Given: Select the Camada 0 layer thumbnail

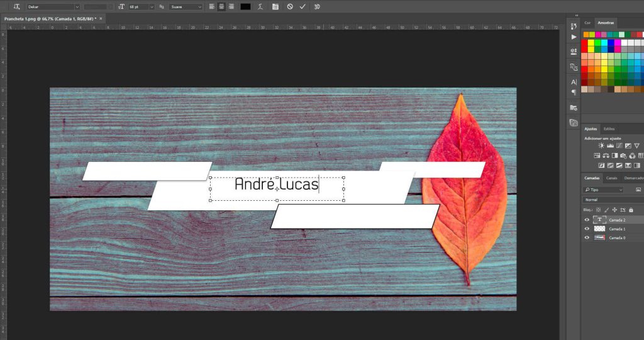Looking at the screenshot, I should click(x=599, y=237).
